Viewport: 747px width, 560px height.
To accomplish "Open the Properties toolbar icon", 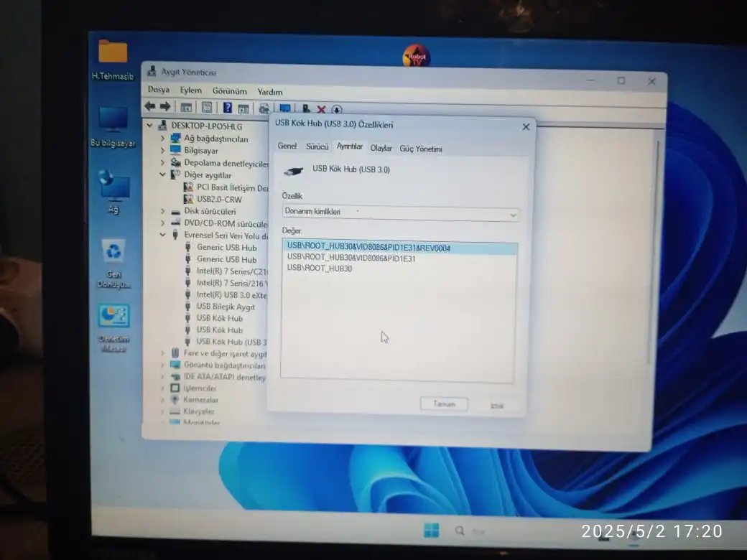I will (207, 107).
